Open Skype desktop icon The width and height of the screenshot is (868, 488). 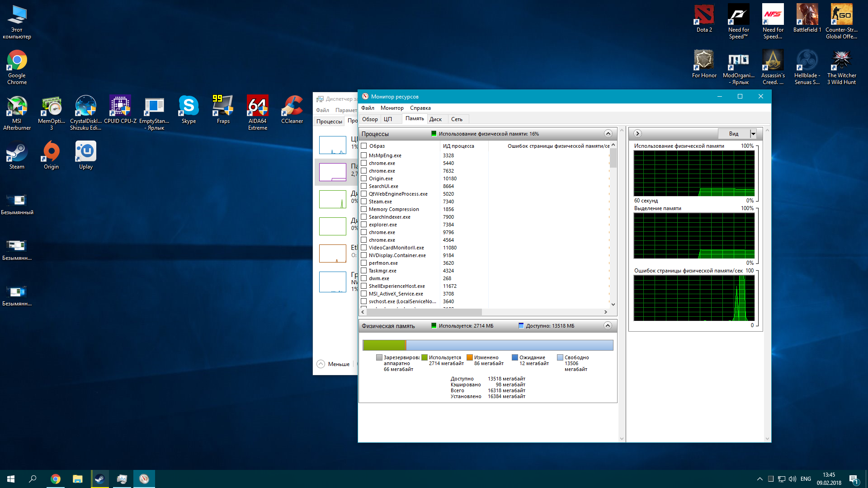tap(189, 110)
